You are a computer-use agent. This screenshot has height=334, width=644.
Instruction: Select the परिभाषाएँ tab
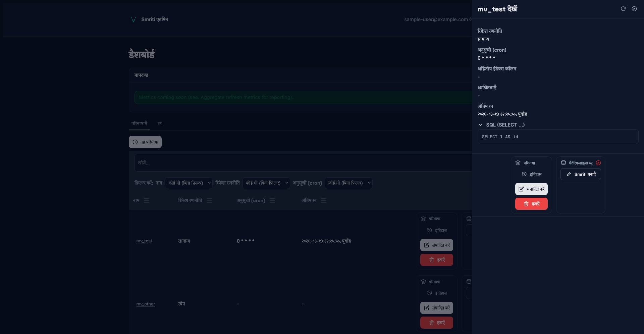click(139, 124)
